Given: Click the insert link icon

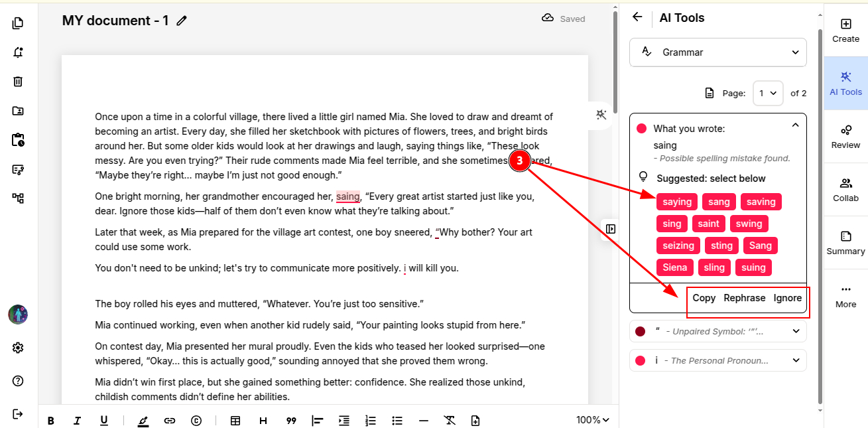Looking at the screenshot, I should pos(170,421).
